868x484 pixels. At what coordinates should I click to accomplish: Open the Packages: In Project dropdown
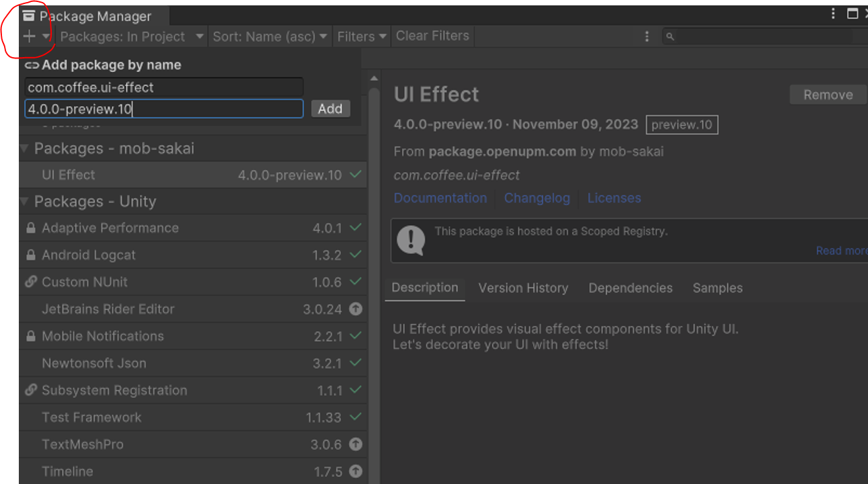[132, 36]
